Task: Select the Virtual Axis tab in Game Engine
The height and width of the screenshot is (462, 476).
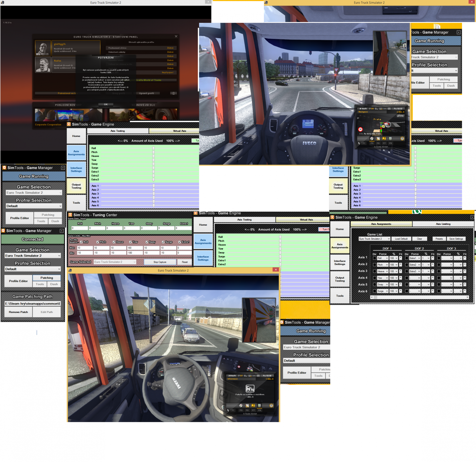Action: point(306,220)
